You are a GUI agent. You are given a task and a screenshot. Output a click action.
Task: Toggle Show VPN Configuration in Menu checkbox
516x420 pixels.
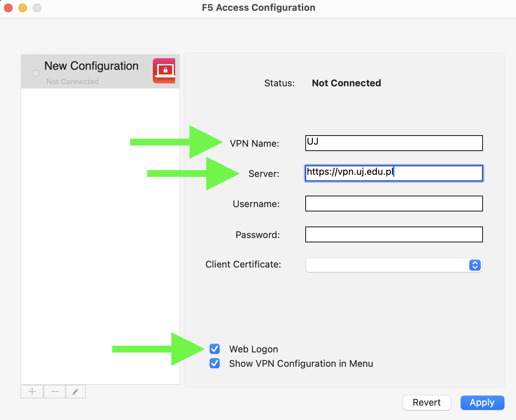[x=215, y=363]
